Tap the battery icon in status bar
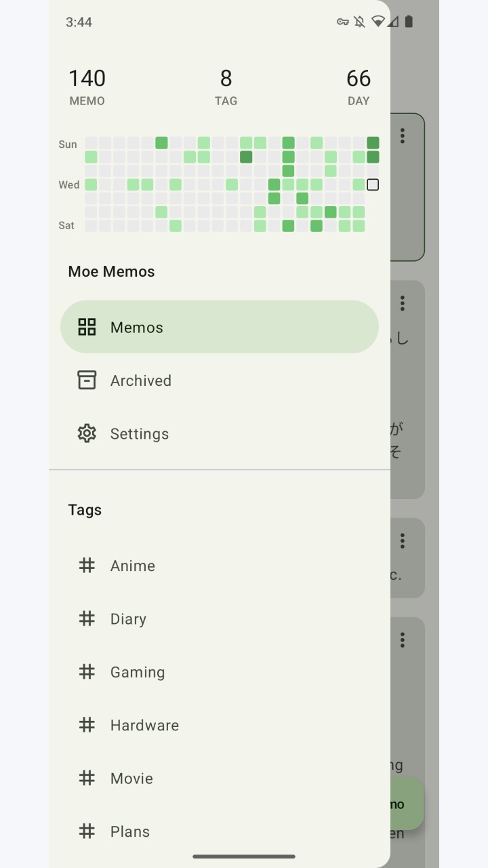 pyautogui.click(x=409, y=22)
